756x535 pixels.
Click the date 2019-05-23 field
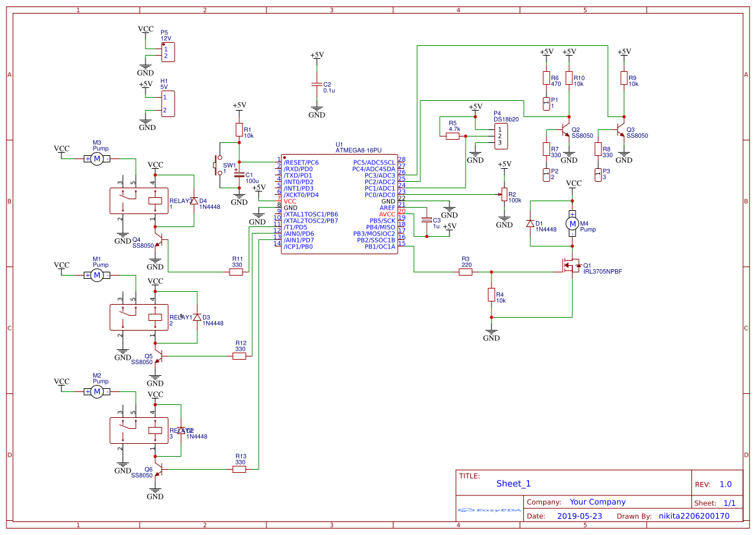point(579,516)
